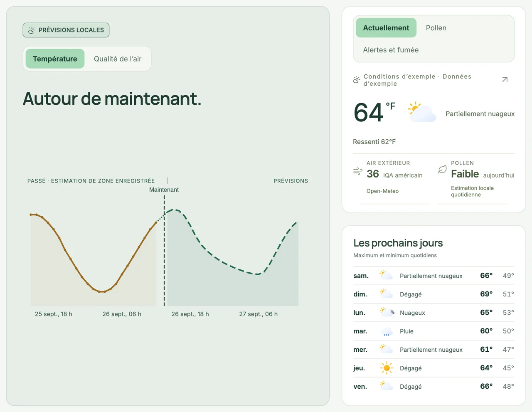Click the weather icon in the dim. row
Screen dimensions: 532x412
click(386, 294)
